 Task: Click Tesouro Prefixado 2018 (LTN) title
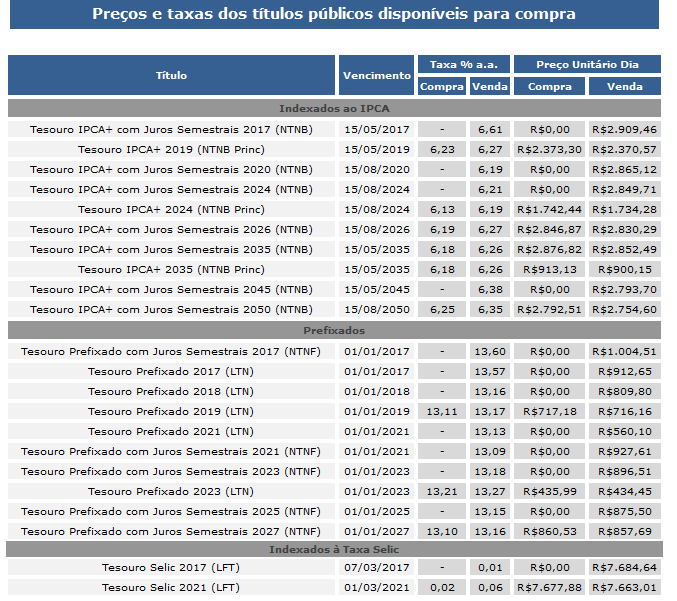(171, 391)
